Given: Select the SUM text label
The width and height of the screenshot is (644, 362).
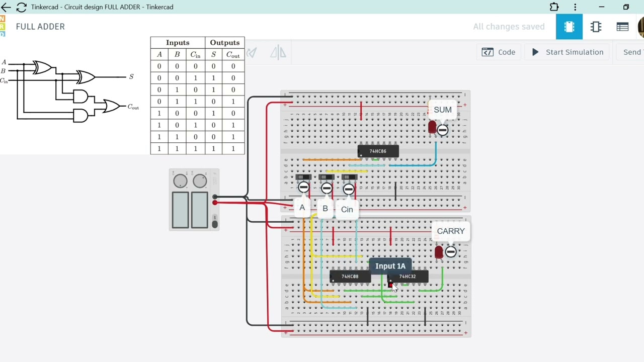Looking at the screenshot, I should [443, 110].
